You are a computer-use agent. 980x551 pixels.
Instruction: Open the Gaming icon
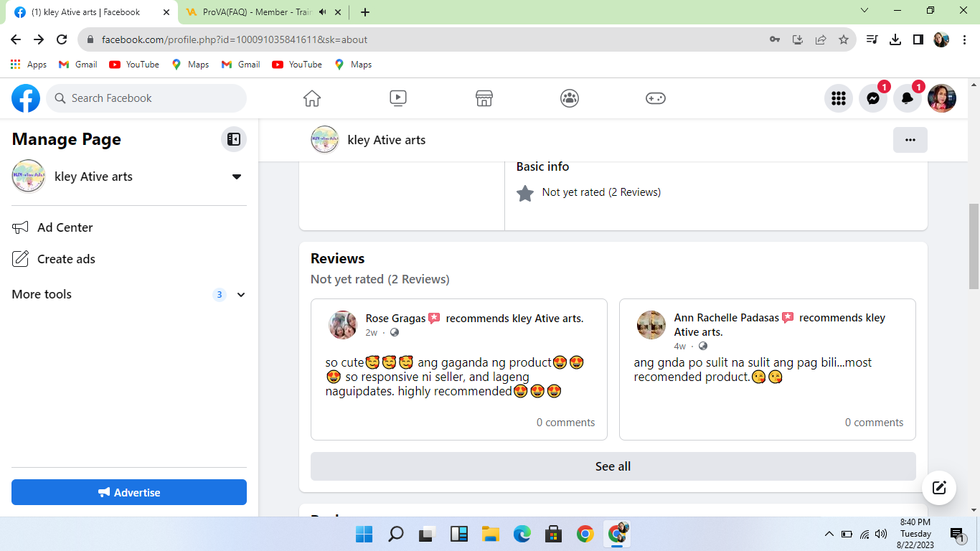point(656,98)
